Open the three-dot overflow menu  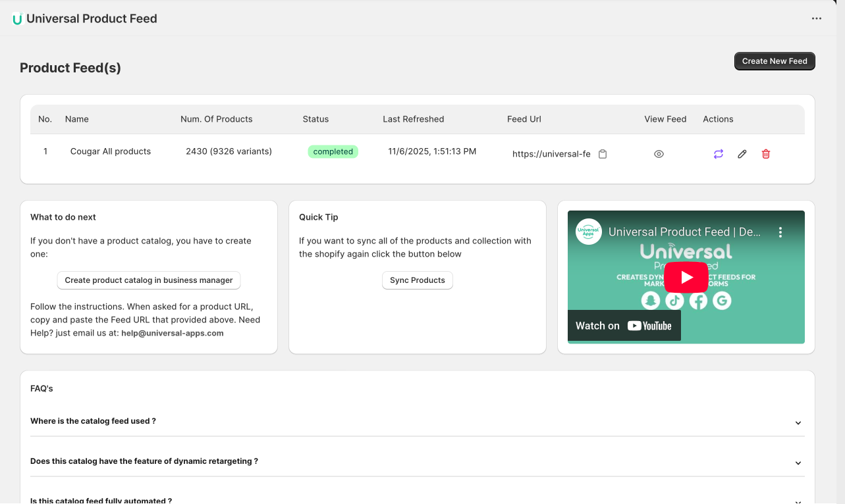[817, 18]
